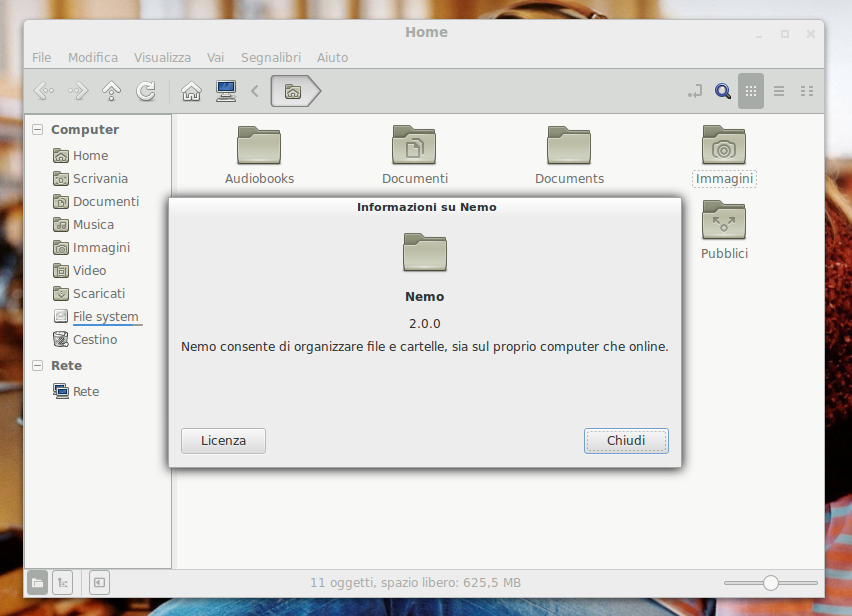Open the Aiuto menu
852x616 pixels.
tap(333, 58)
